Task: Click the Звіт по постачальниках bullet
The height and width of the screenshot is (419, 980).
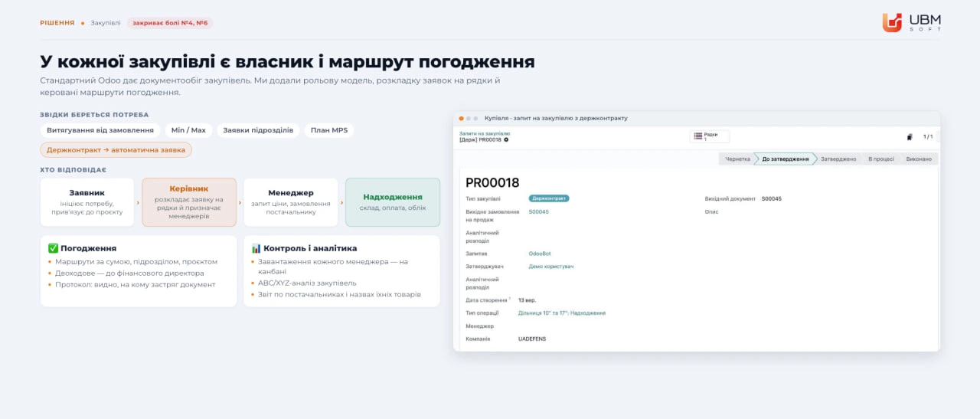Action: 339,294
